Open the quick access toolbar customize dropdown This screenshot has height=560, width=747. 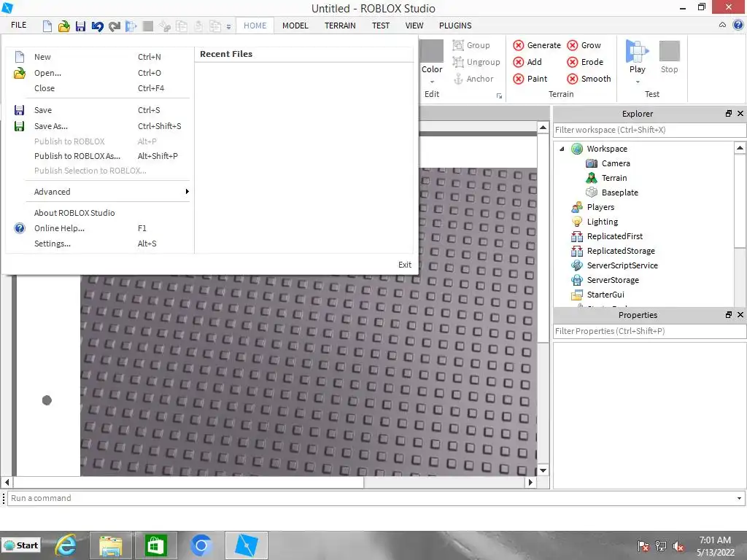(x=228, y=27)
